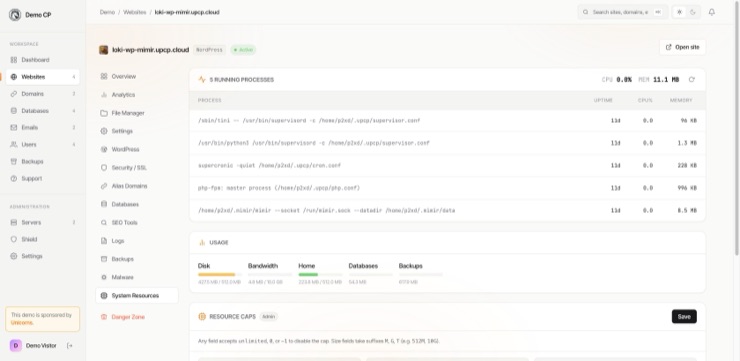Select the supercronic process row

(447, 166)
